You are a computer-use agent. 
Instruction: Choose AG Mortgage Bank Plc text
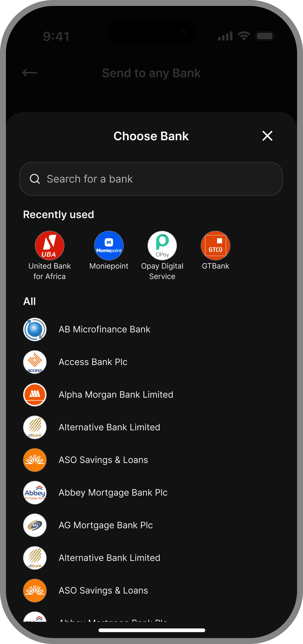[106, 525]
